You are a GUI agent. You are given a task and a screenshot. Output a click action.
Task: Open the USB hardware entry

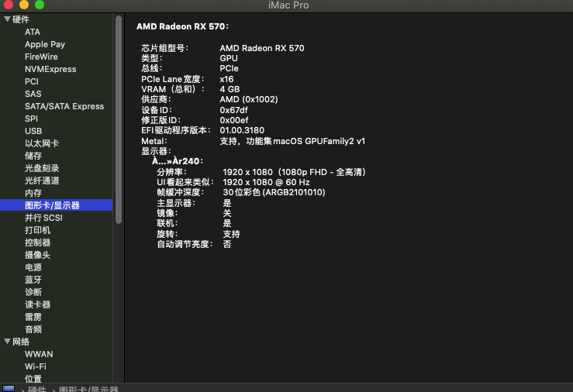coord(33,132)
